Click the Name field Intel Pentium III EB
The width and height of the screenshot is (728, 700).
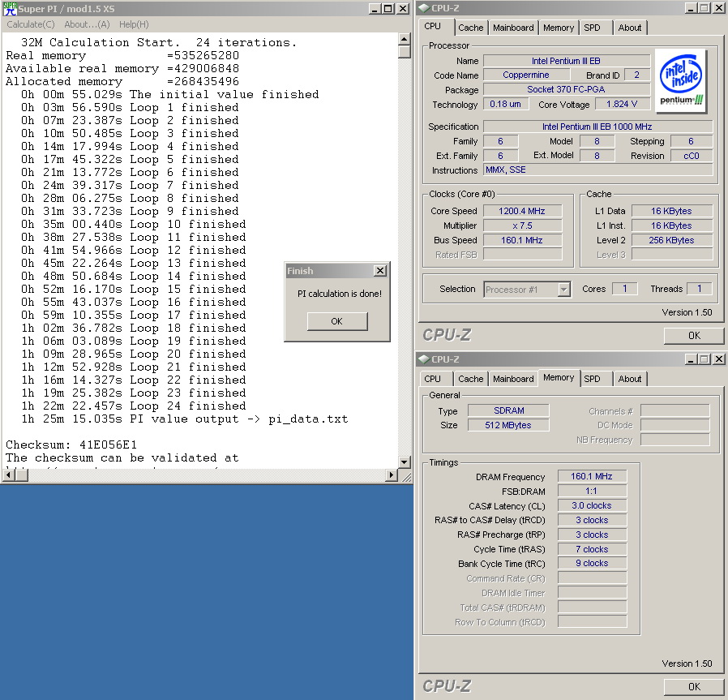pyautogui.click(x=566, y=61)
